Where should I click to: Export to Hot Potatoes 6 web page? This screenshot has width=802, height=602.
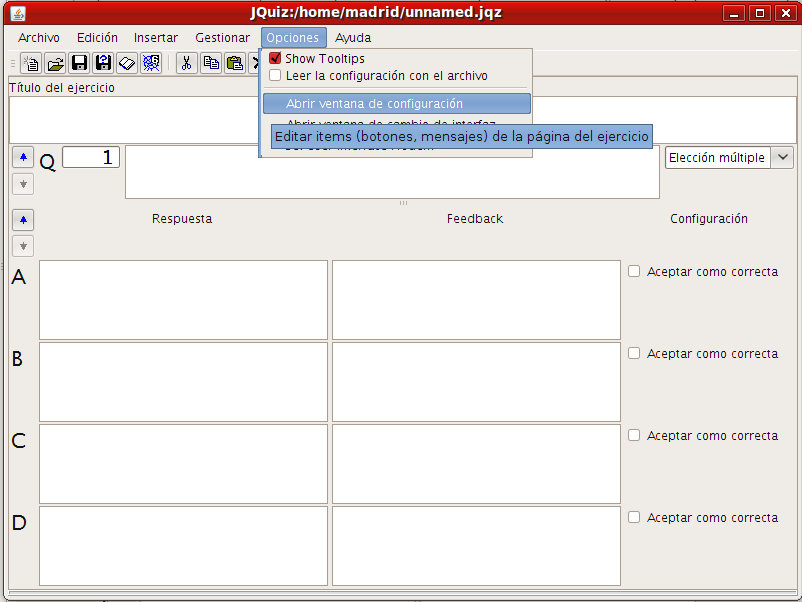(x=151, y=63)
